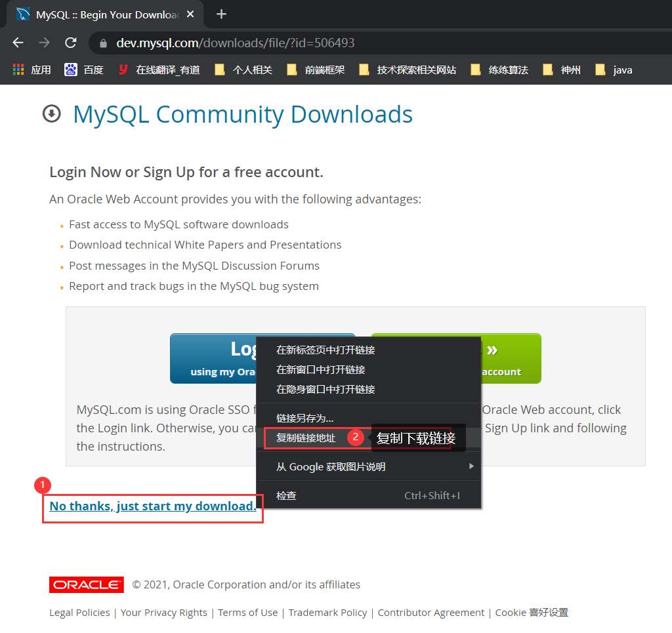672x633 pixels.
Task: Click the text 'Download technical White Papers and Presentations'
Action: click(x=205, y=245)
